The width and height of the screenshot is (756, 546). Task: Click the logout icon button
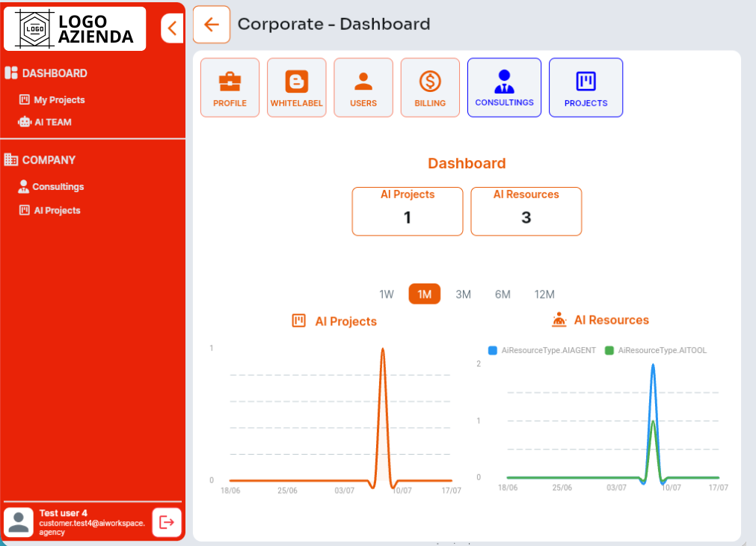click(x=167, y=522)
